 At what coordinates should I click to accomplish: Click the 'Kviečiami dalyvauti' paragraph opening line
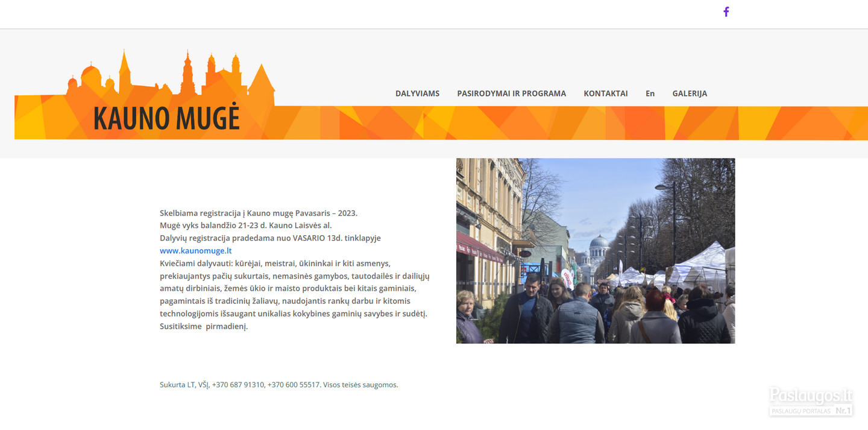[275, 264]
